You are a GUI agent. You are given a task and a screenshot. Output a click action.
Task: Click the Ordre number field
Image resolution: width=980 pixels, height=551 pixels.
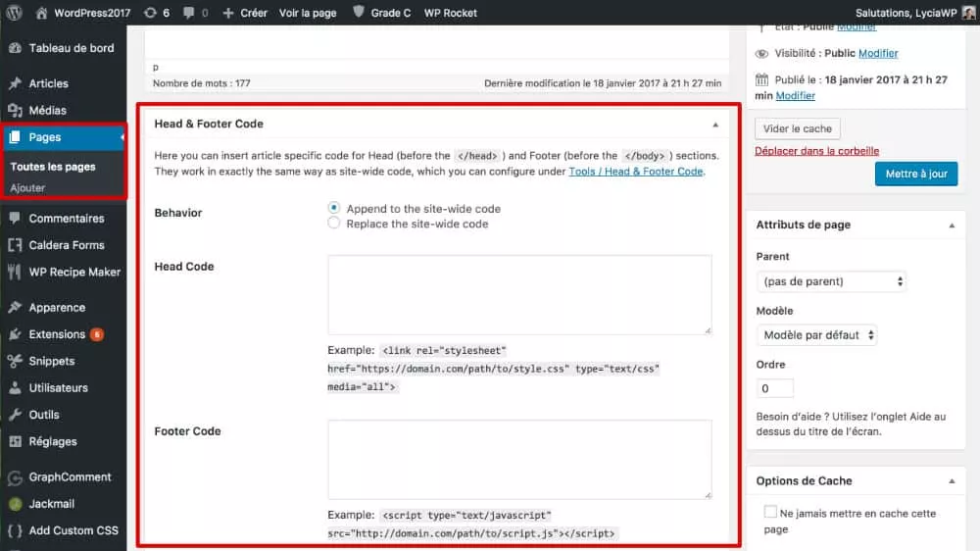click(x=775, y=388)
